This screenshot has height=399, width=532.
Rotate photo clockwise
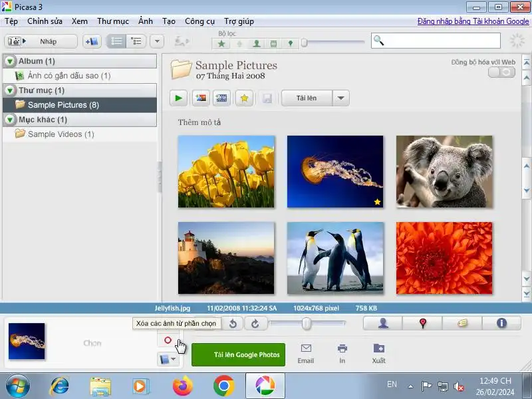point(255,324)
